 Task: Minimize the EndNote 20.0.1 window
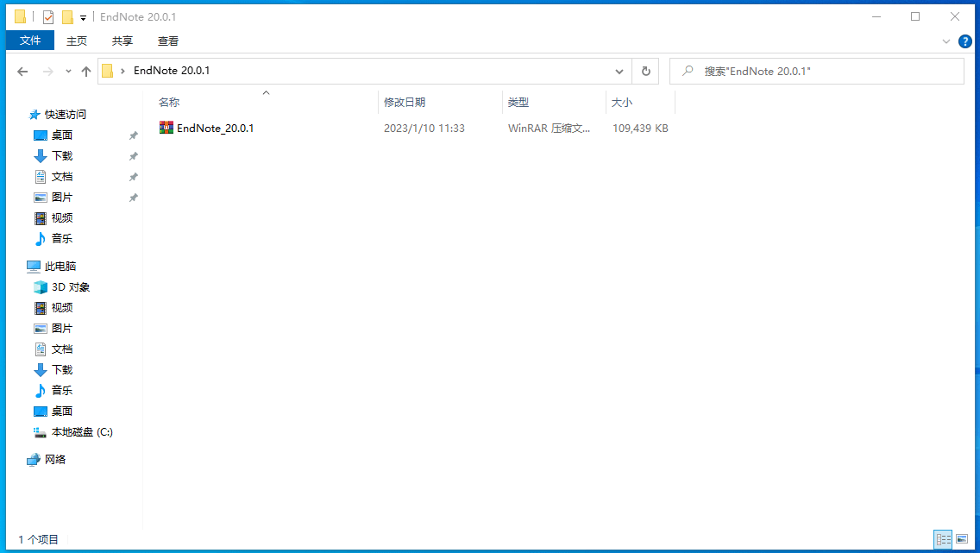click(876, 17)
